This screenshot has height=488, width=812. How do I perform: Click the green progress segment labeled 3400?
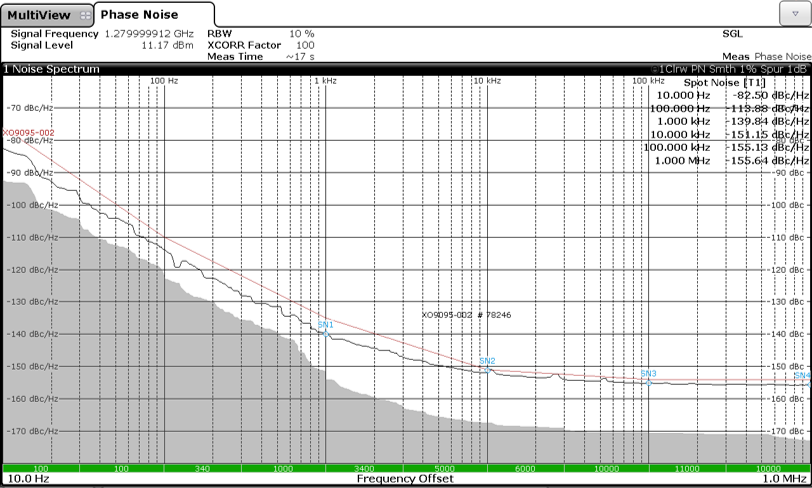tap(363, 468)
